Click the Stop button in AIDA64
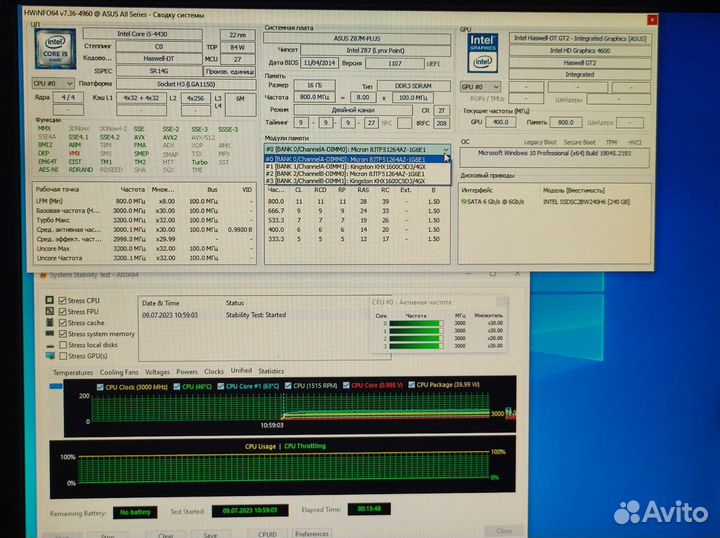The width and height of the screenshot is (720, 538). click(107, 535)
